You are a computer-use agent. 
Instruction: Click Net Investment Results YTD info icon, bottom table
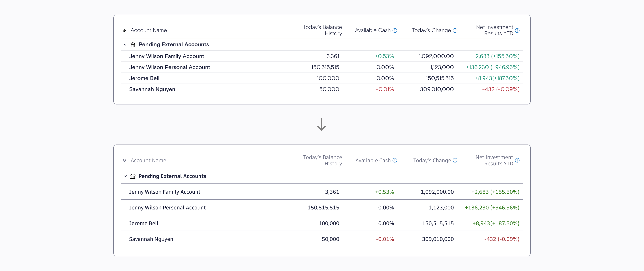[517, 160]
